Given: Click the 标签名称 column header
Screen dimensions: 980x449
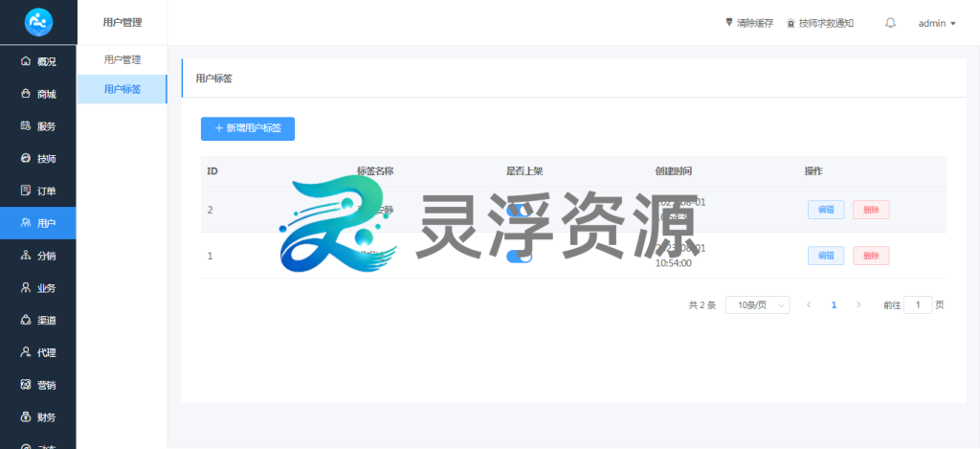Looking at the screenshot, I should click(x=375, y=170).
